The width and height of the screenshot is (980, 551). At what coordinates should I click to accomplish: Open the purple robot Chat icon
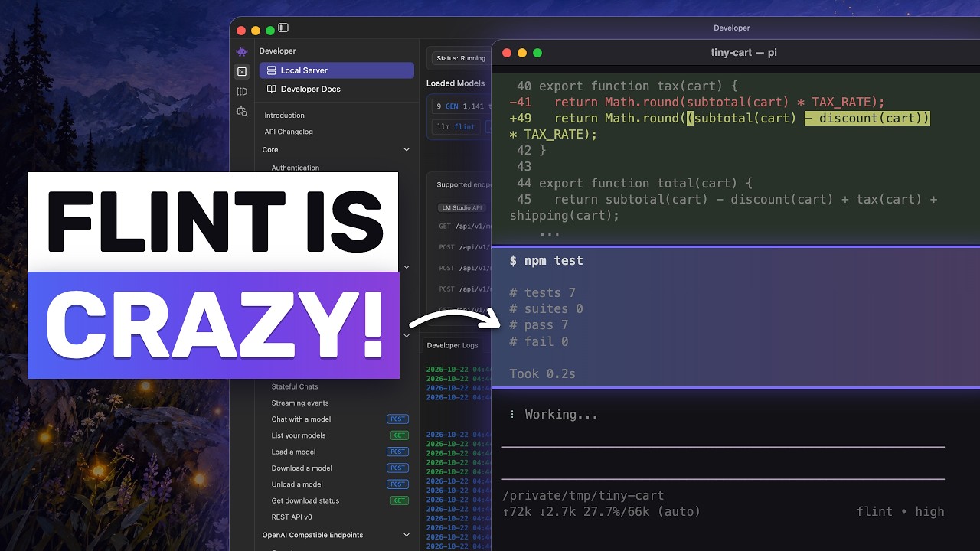coord(242,51)
